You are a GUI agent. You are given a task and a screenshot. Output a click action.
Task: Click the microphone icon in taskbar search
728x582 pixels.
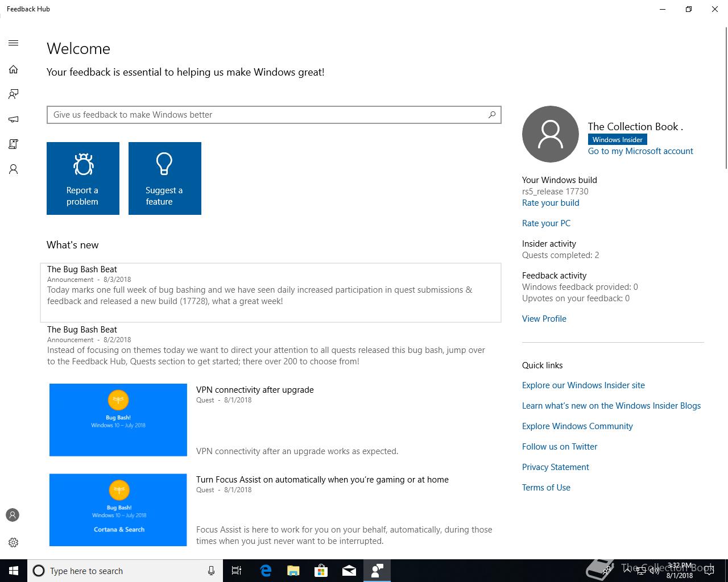(x=211, y=571)
